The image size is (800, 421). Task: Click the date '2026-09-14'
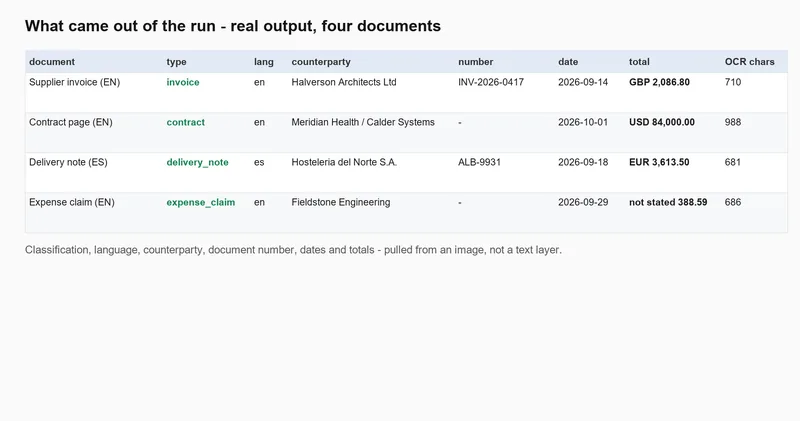(583, 82)
